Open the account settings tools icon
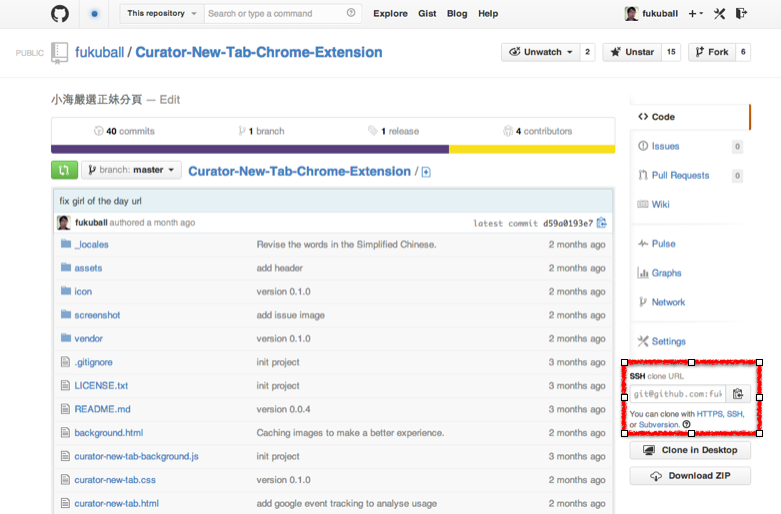 point(719,13)
